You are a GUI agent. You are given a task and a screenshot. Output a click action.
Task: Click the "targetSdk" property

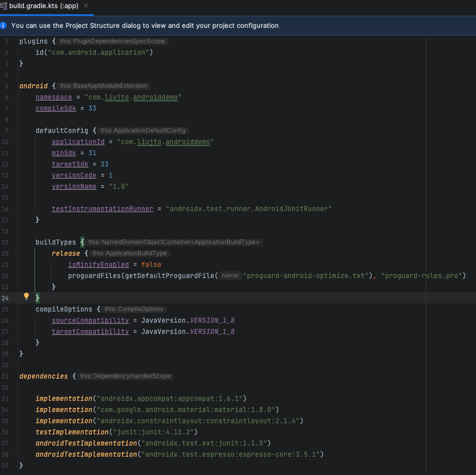[70, 164]
